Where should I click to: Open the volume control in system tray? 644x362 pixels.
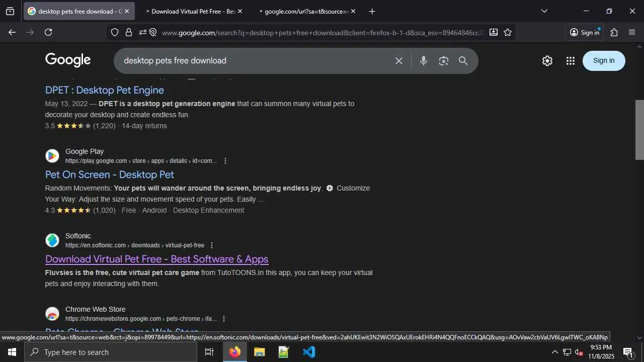(x=579, y=352)
